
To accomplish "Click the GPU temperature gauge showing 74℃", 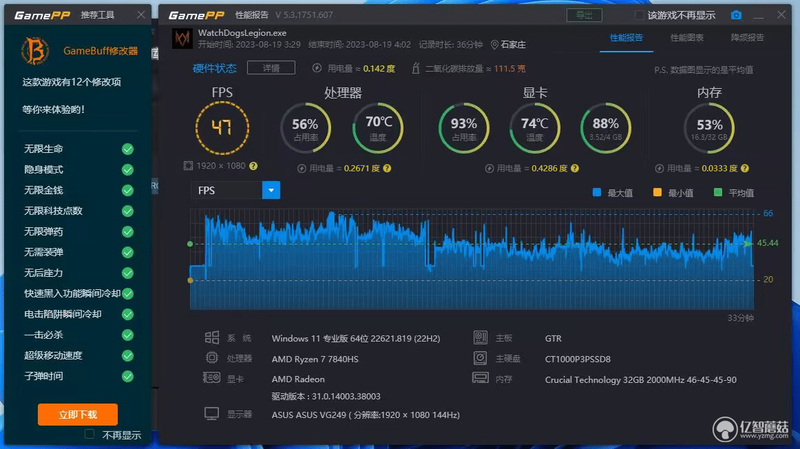I will click(x=534, y=128).
